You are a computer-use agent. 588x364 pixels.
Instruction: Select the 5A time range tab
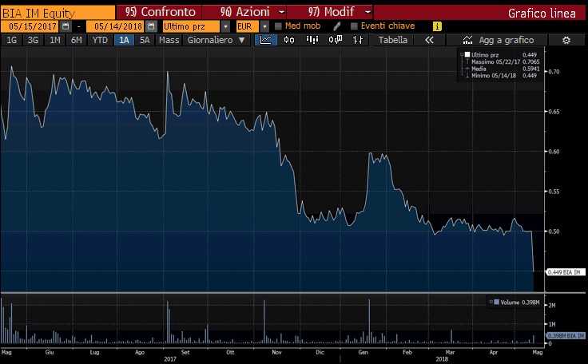click(x=145, y=40)
